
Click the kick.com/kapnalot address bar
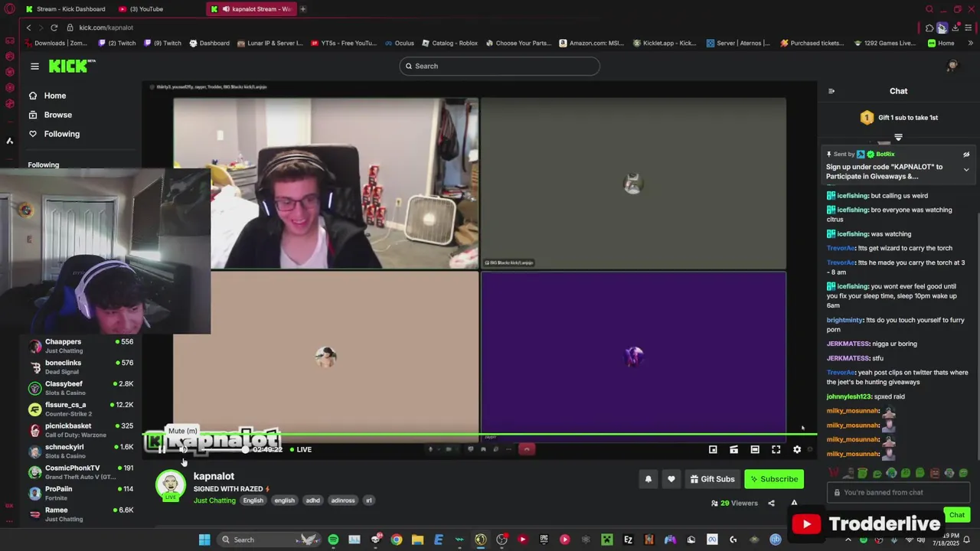tap(106, 28)
